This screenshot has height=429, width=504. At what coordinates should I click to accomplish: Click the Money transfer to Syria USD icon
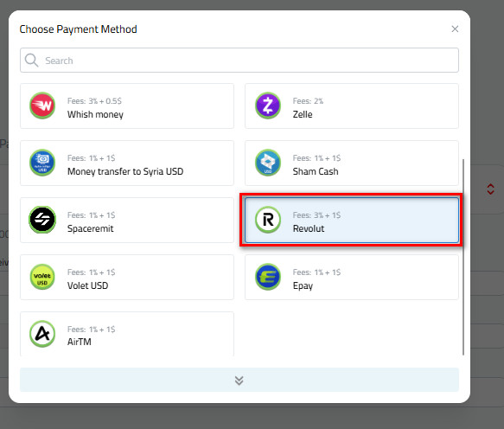pyautogui.click(x=42, y=163)
